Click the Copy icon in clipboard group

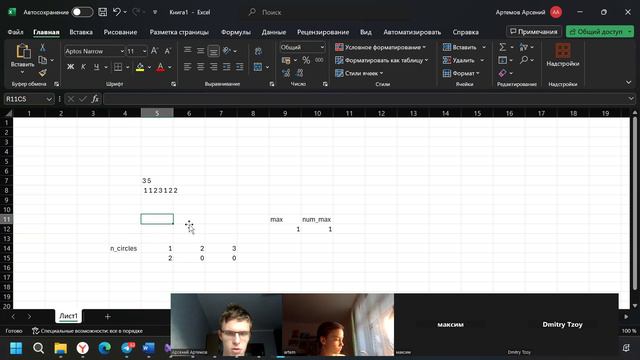(42, 60)
